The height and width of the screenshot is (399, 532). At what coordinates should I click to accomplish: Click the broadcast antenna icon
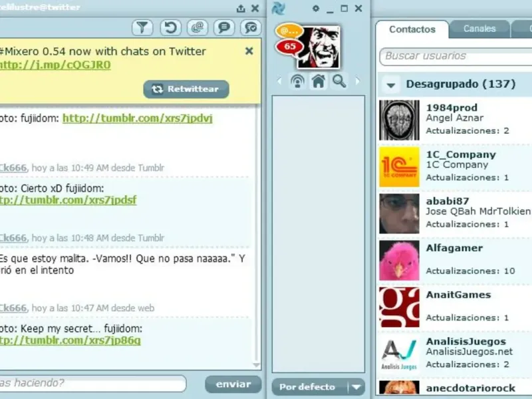coord(297,81)
